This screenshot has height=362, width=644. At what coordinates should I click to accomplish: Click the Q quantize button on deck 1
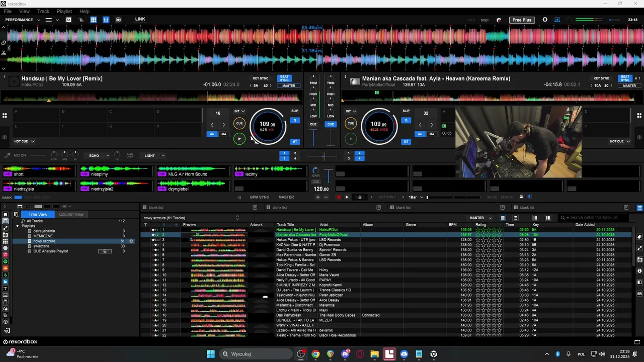295,120
